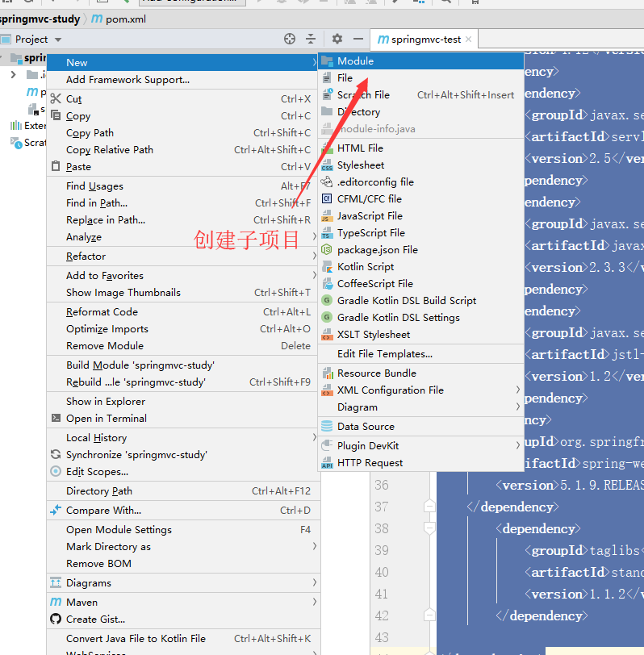Screen dimensions: 644x655
Task: Expand the collapsed folder under springmvc-study
Action: [x=14, y=75]
